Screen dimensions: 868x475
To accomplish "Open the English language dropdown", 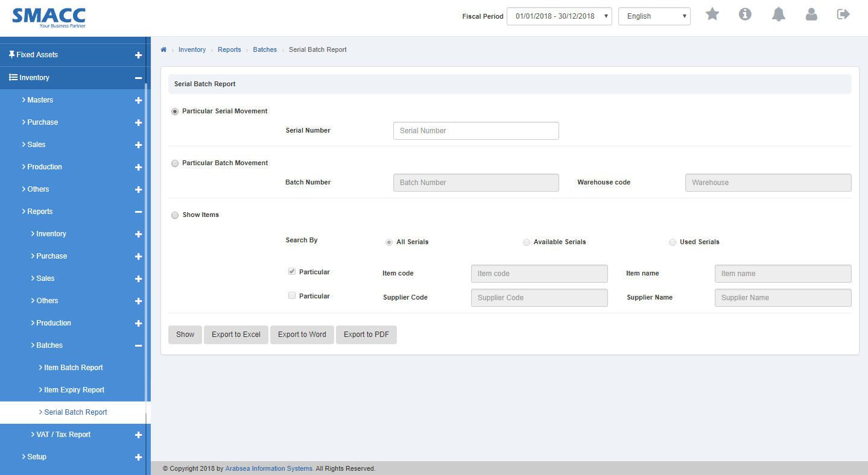I will tap(654, 16).
